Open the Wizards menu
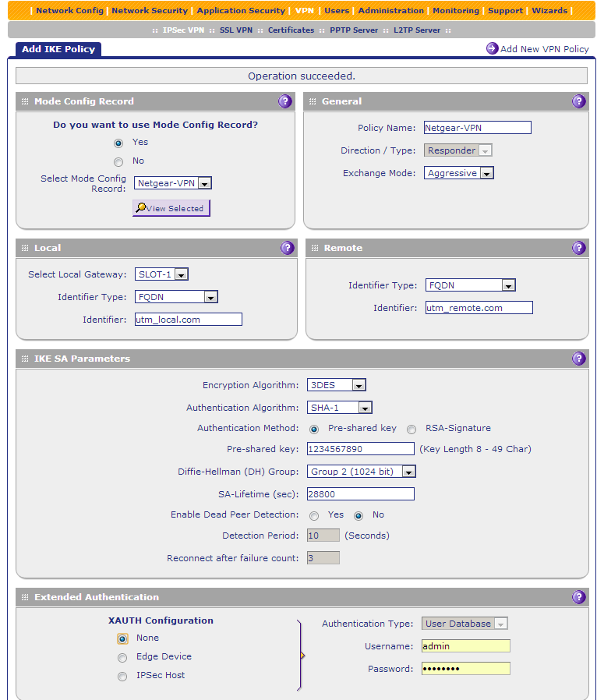This screenshot has height=700, width=597. [x=549, y=10]
